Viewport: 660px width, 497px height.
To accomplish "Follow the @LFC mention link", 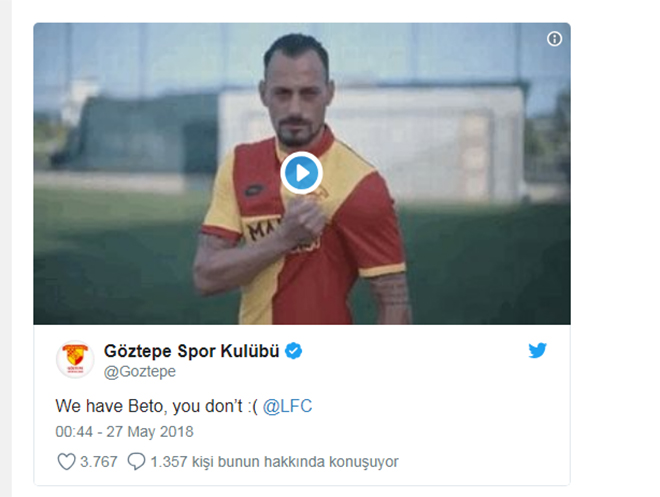I will point(287,406).
